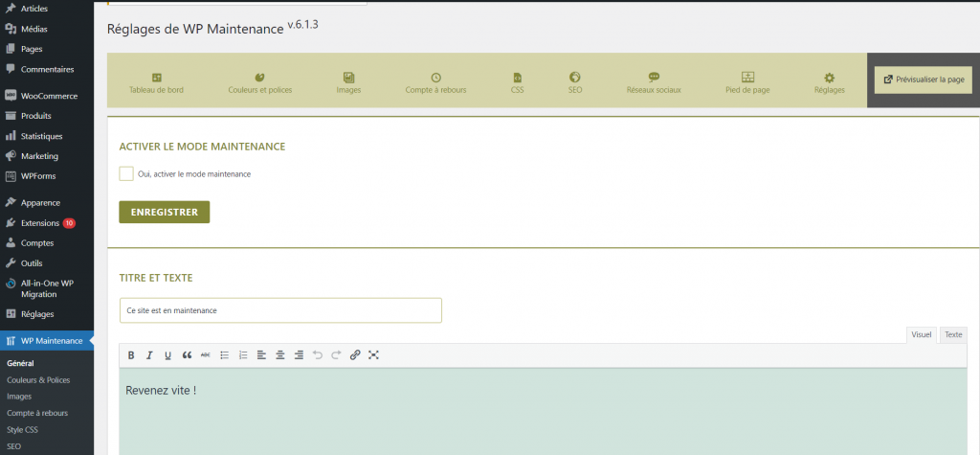Open the Réglages gear icon tab
The height and width of the screenshot is (455, 980).
pos(830,78)
